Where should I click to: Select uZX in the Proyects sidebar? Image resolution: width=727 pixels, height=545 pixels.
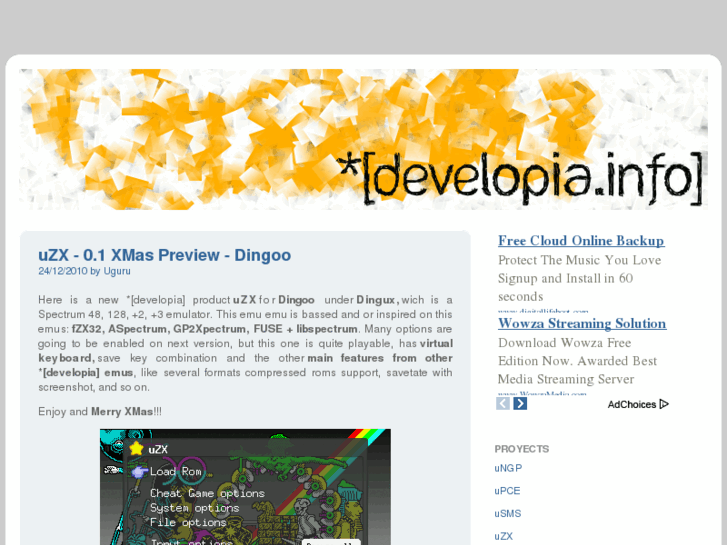(503, 537)
